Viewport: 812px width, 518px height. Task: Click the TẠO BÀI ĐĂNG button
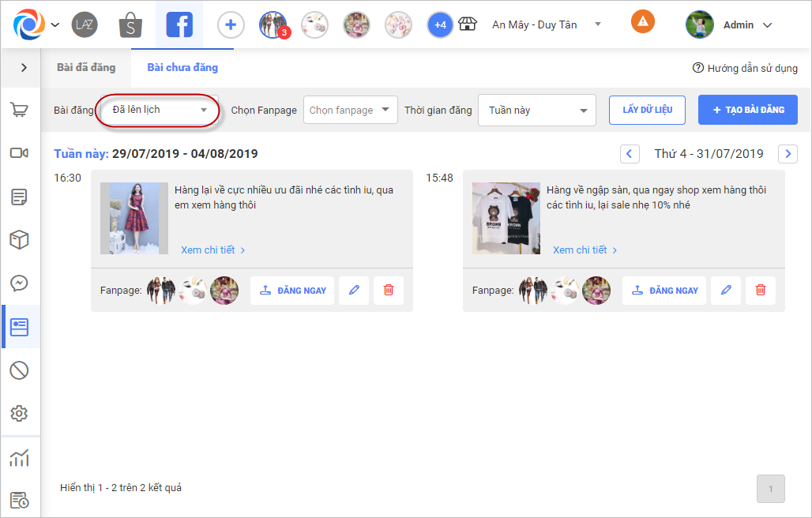coord(748,110)
